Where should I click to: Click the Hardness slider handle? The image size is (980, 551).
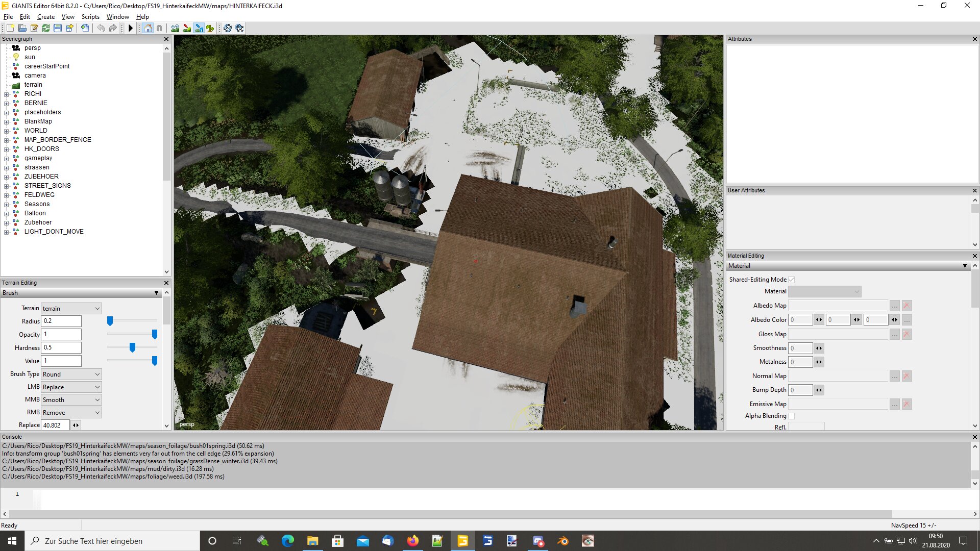(x=132, y=347)
